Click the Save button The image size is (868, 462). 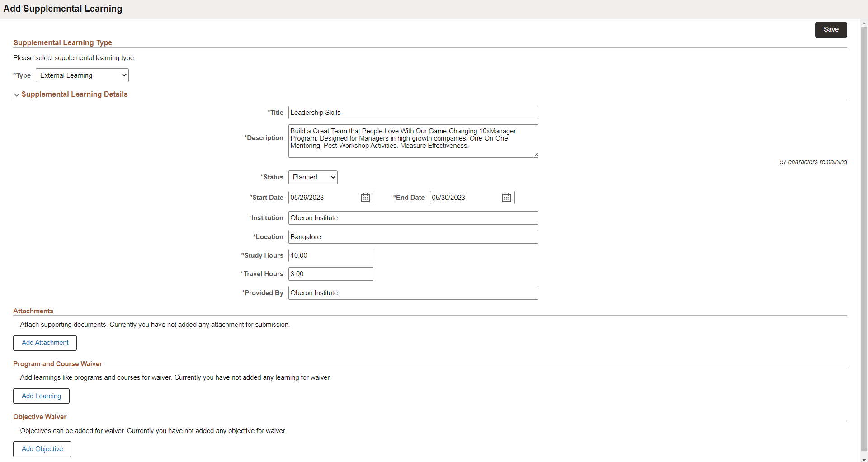tap(831, 30)
